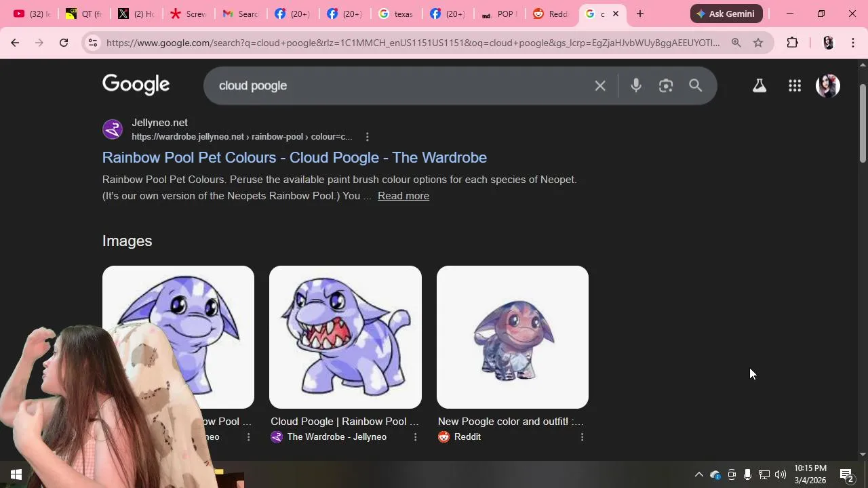
Task: Click Read more on the snippet
Action: coord(403,196)
